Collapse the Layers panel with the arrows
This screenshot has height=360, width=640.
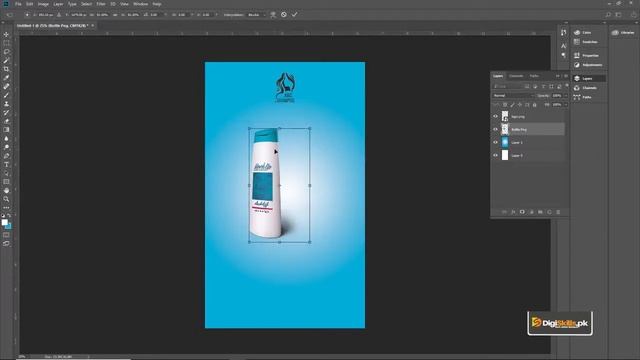pos(558,76)
